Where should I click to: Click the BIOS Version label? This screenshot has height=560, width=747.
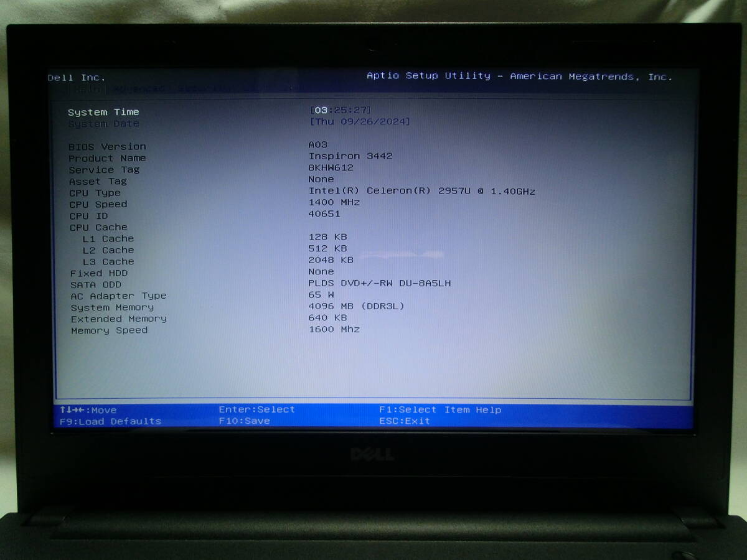[107, 147]
